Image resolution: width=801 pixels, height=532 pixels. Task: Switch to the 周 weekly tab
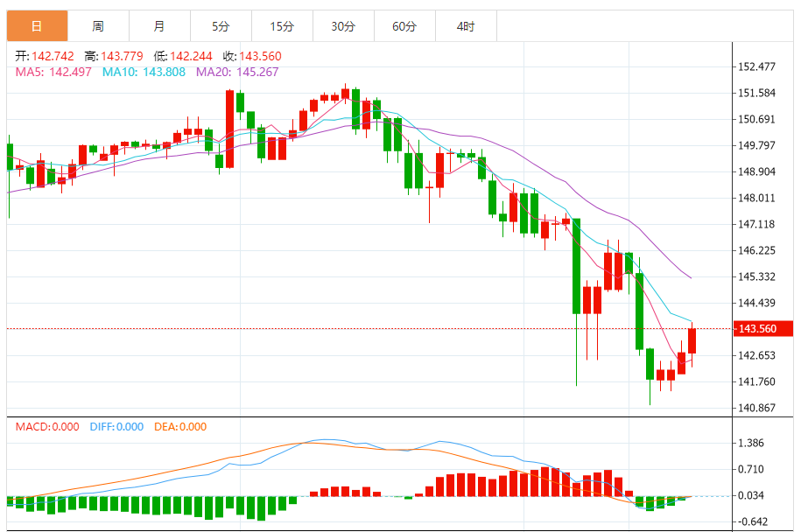(98, 26)
